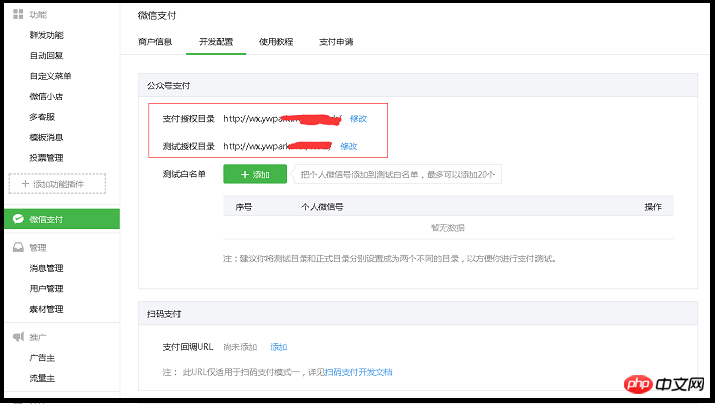Open 群发功能 in the sidebar
The image size is (715, 404).
tap(47, 35)
